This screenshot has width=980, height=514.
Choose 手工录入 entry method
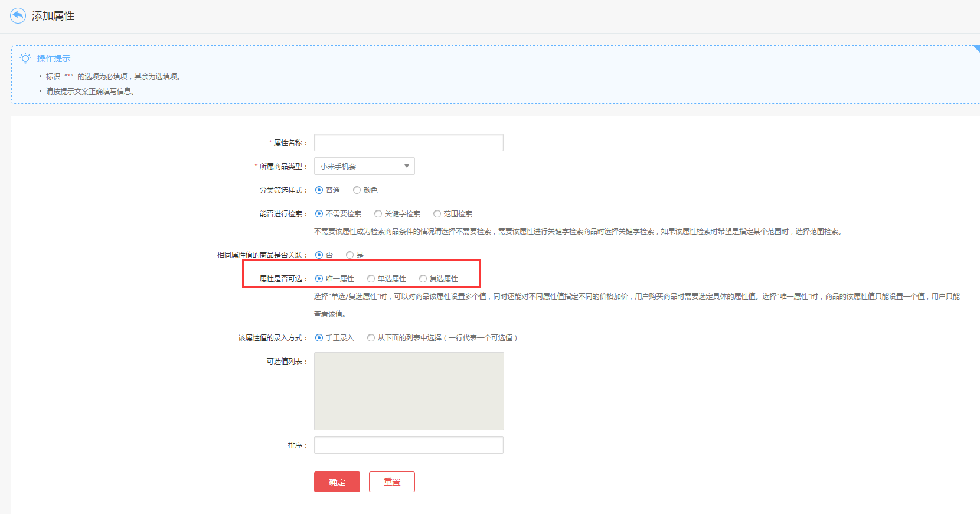[x=319, y=338]
